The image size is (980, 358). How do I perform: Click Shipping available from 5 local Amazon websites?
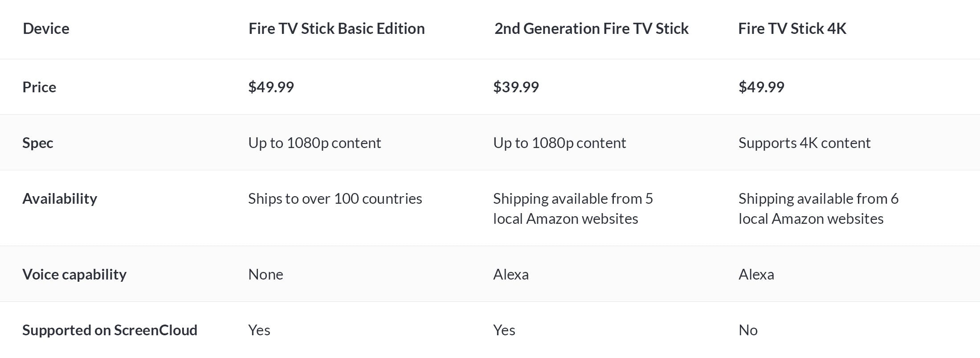coord(573,209)
